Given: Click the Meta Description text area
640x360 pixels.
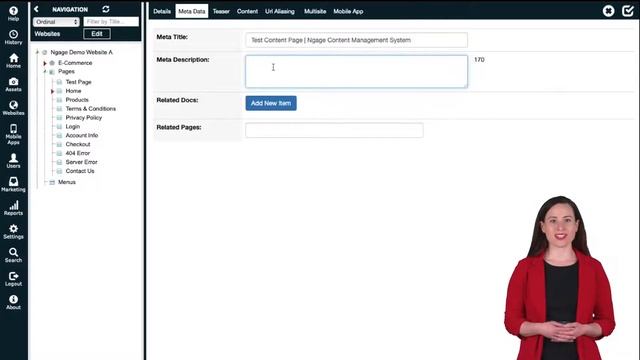Looking at the screenshot, I should 356,71.
